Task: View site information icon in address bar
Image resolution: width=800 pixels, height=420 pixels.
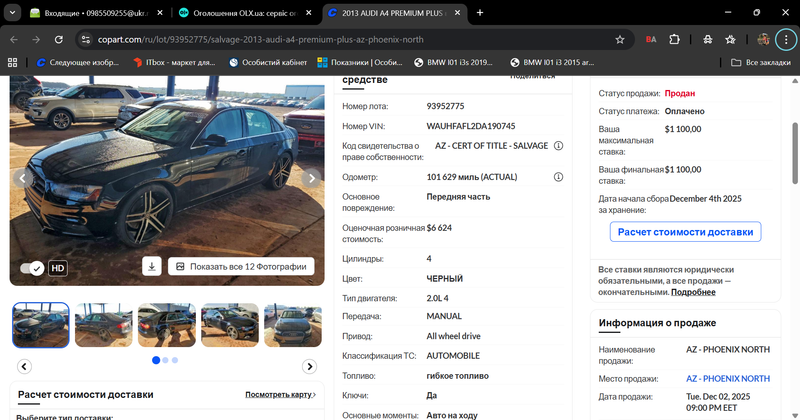Action: pos(86,39)
